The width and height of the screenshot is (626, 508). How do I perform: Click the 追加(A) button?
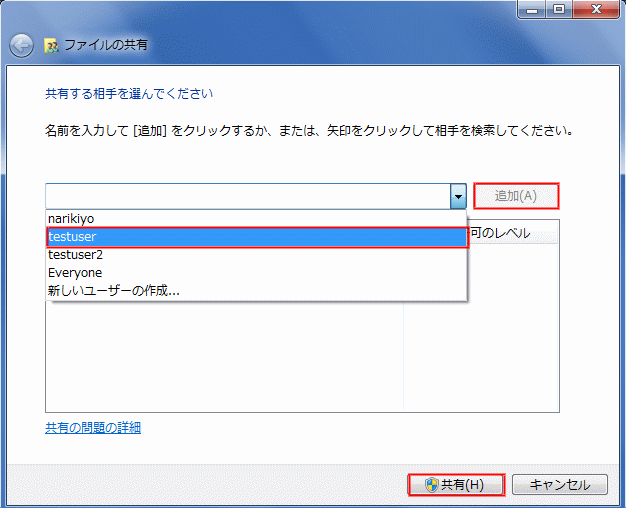pyautogui.click(x=516, y=196)
